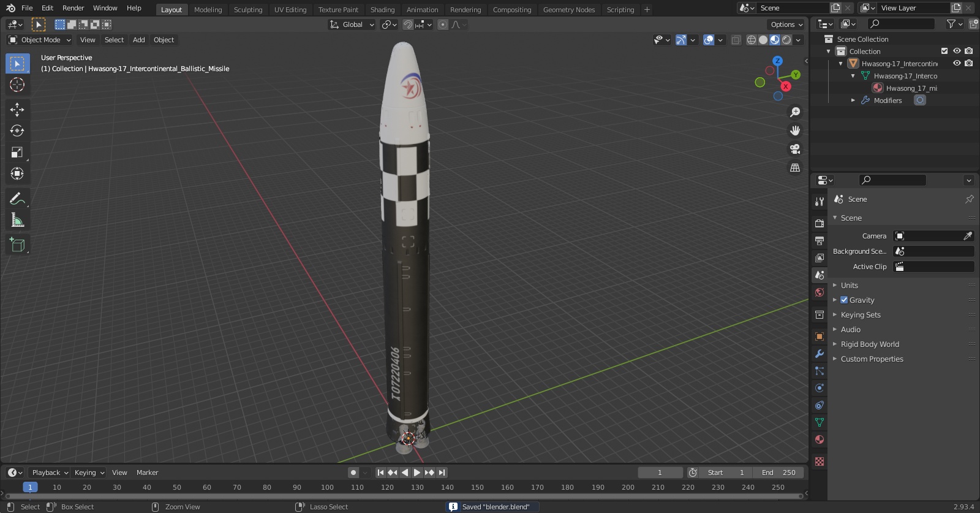
Task: Open the Playback dropdown in timeline
Action: point(50,473)
